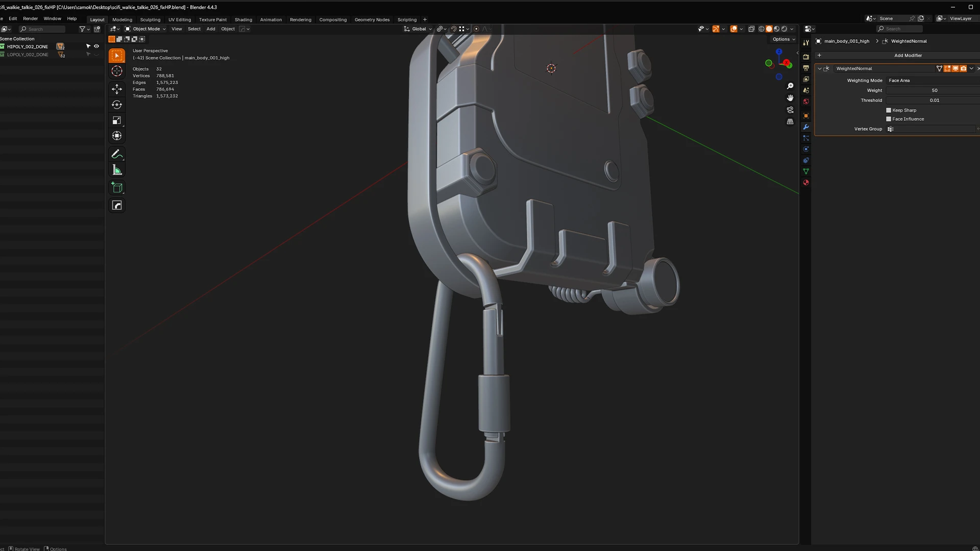Toggle modifier use in render

pos(964,68)
